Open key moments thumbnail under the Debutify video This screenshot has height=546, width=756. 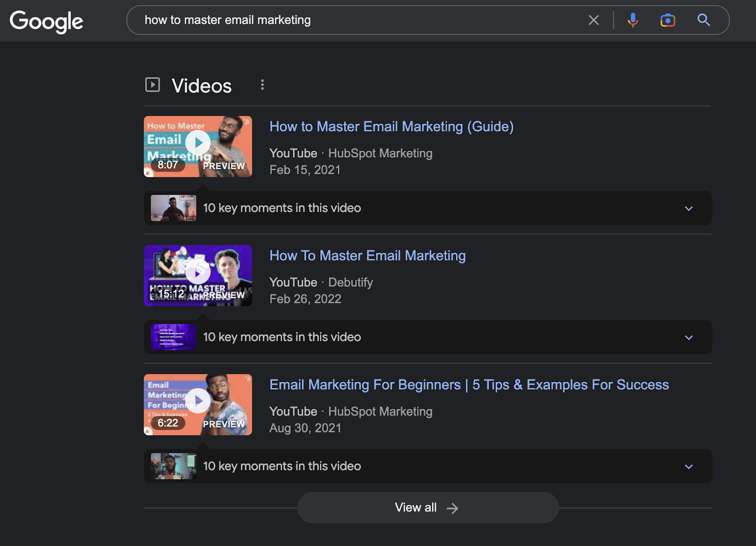(173, 337)
